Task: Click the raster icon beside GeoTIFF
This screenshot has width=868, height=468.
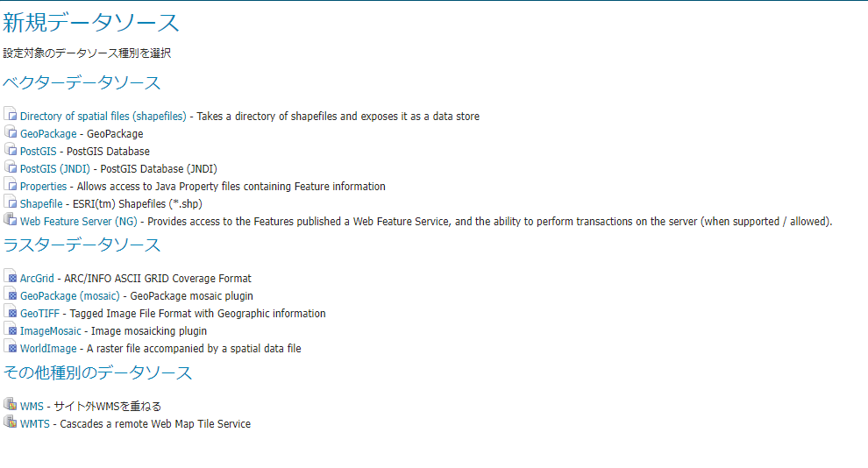Action: pyautogui.click(x=10, y=312)
